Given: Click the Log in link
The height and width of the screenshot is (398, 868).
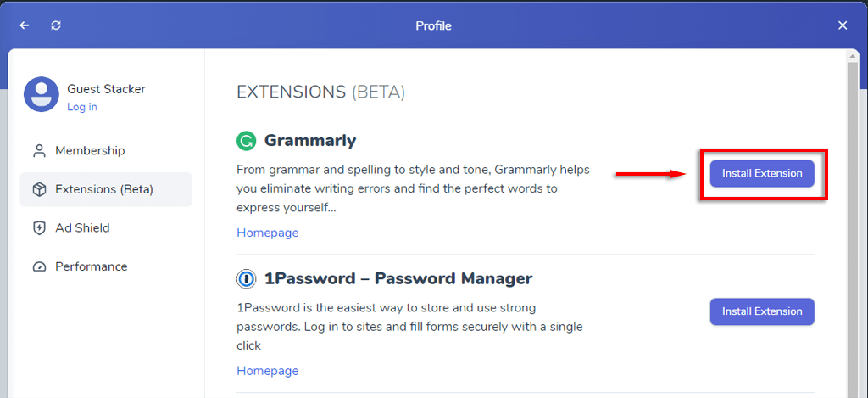Looking at the screenshot, I should tap(82, 107).
